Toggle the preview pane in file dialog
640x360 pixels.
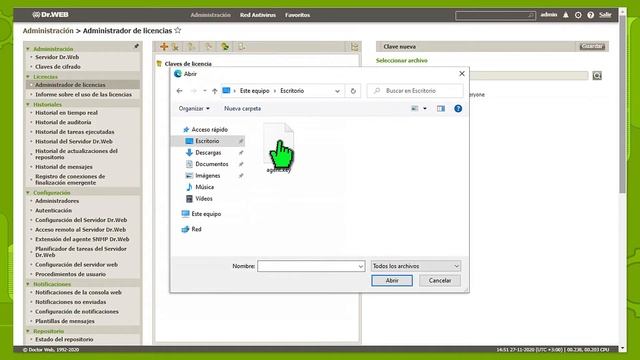tap(441, 109)
